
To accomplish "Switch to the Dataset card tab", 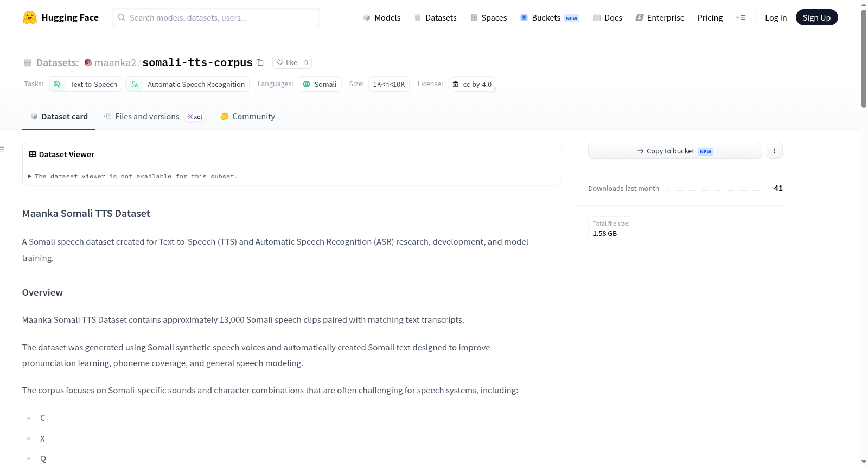I will tap(59, 117).
